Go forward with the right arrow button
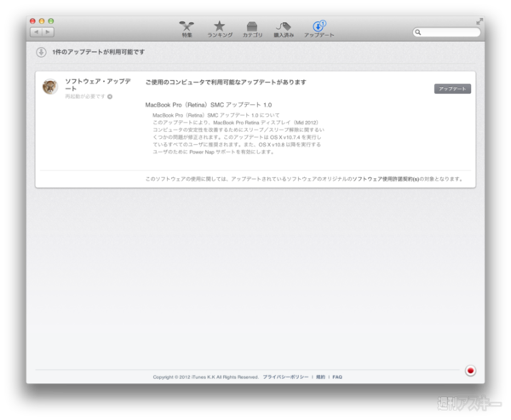 point(48,32)
